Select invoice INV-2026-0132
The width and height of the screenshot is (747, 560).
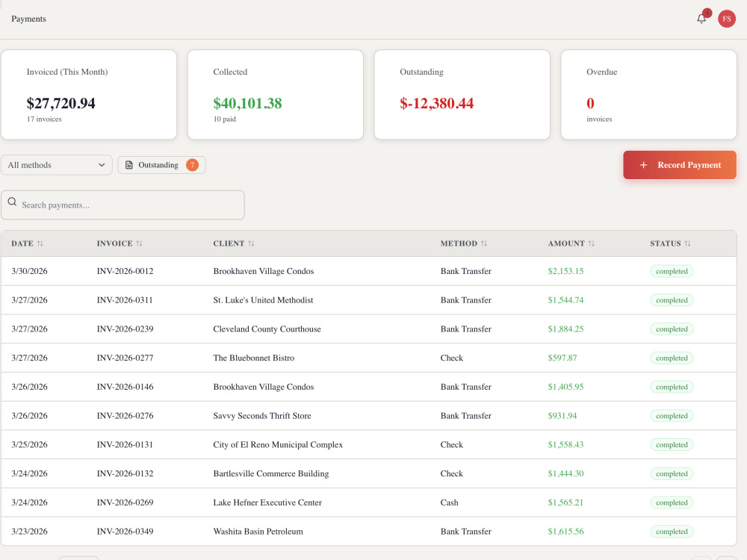click(x=125, y=473)
